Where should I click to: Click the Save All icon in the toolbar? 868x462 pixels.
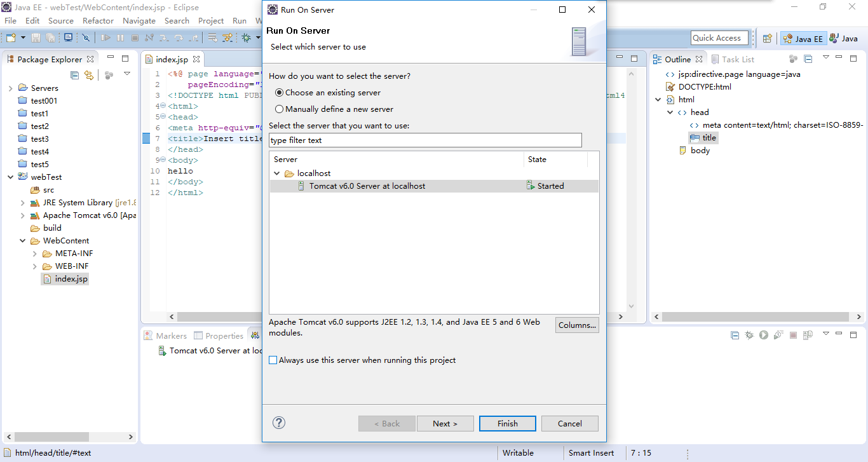50,38
